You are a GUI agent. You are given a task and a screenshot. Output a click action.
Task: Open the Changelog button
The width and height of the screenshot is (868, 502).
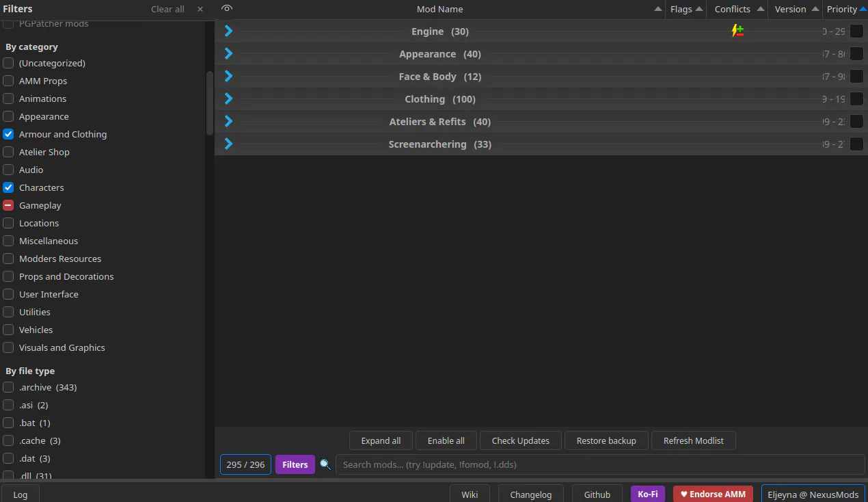(531, 494)
